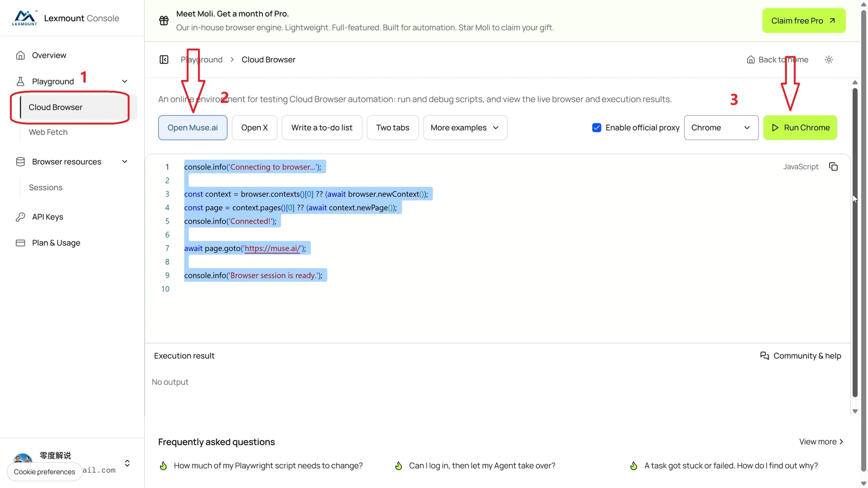Switch theme with the sun icon
Screen dimensions: 868x488
829,60
